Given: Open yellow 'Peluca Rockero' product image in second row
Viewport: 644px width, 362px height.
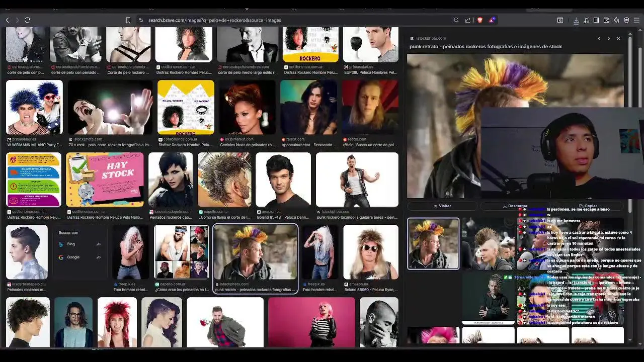Looking at the screenshot, I should (186, 107).
